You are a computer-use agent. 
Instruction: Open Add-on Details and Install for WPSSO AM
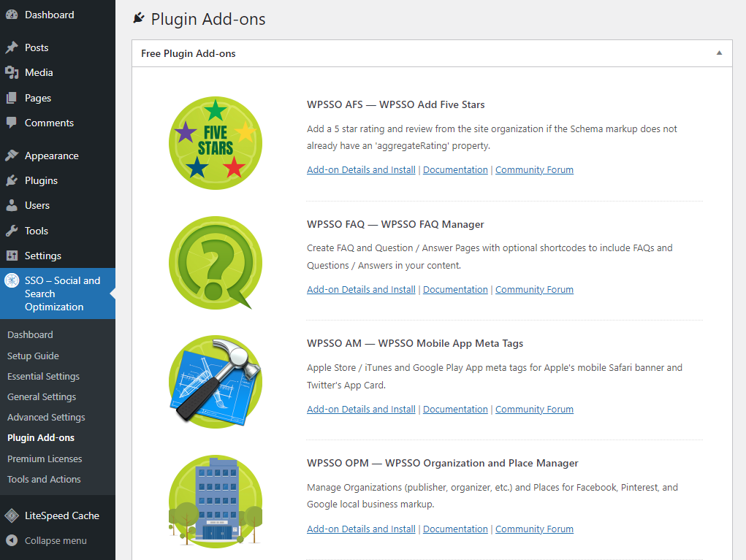361,410
